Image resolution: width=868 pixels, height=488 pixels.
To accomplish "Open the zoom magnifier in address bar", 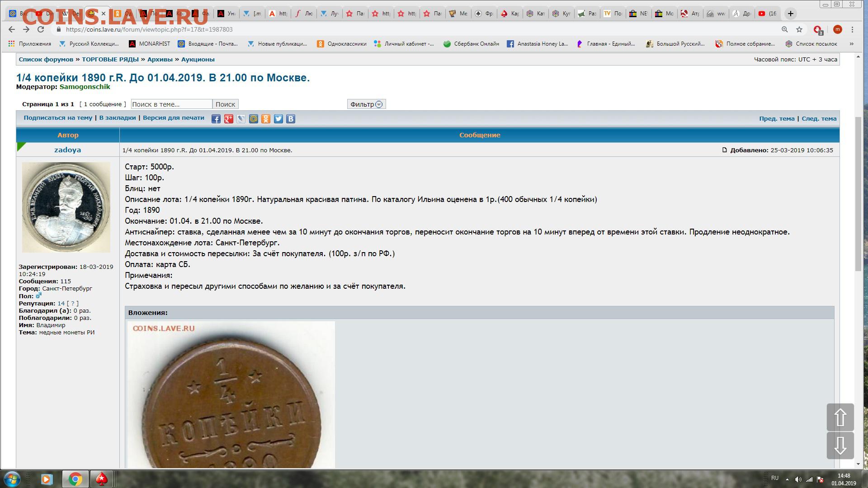I will pyautogui.click(x=785, y=29).
